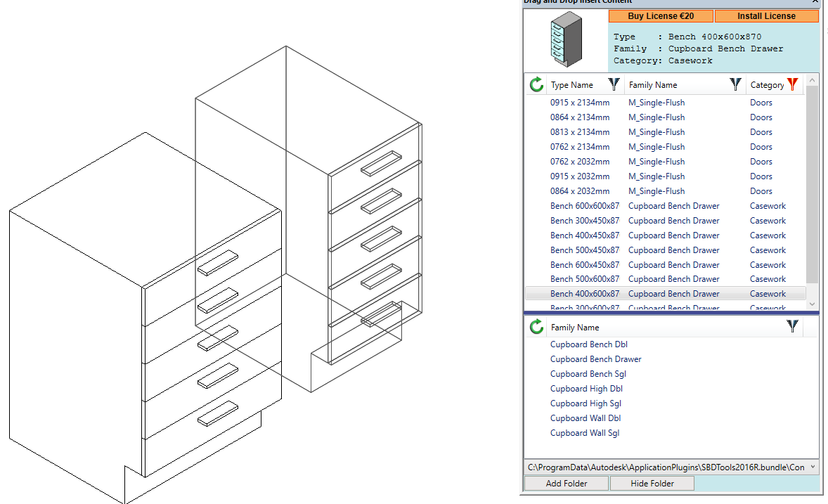Select the Cupboard High Dbl family
This screenshot has width=828, height=504.
(x=586, y=388)
